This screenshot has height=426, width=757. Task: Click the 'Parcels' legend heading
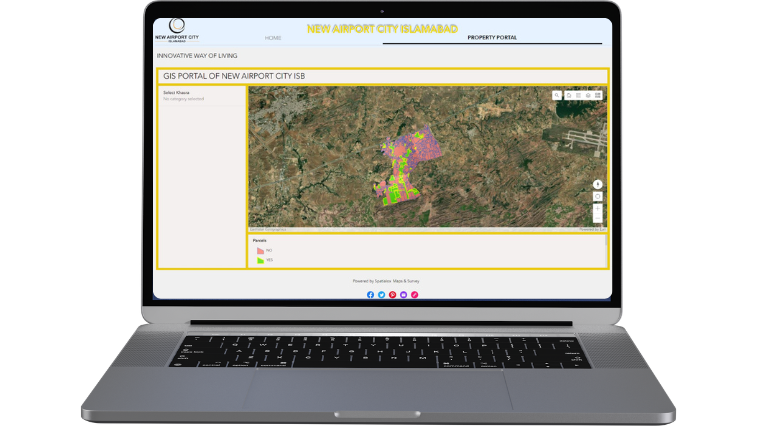(x=259, y=240)
